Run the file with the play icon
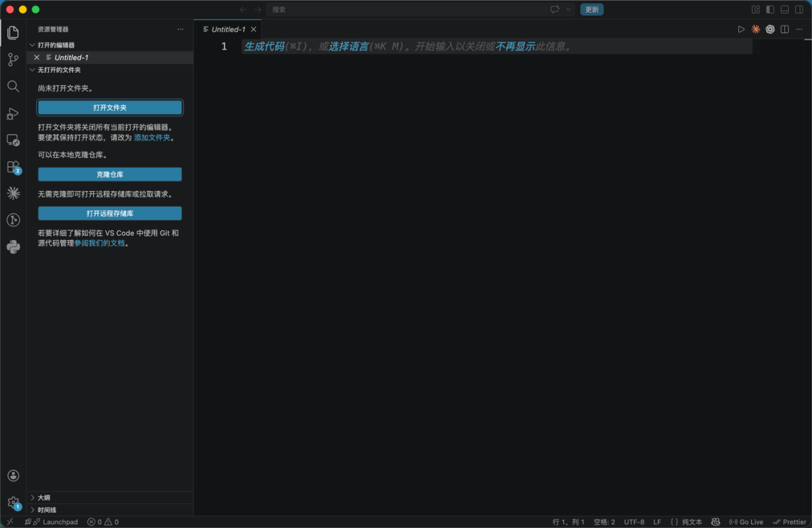Image resolution: width=812 pixels, height=528 pixels. 741,29
